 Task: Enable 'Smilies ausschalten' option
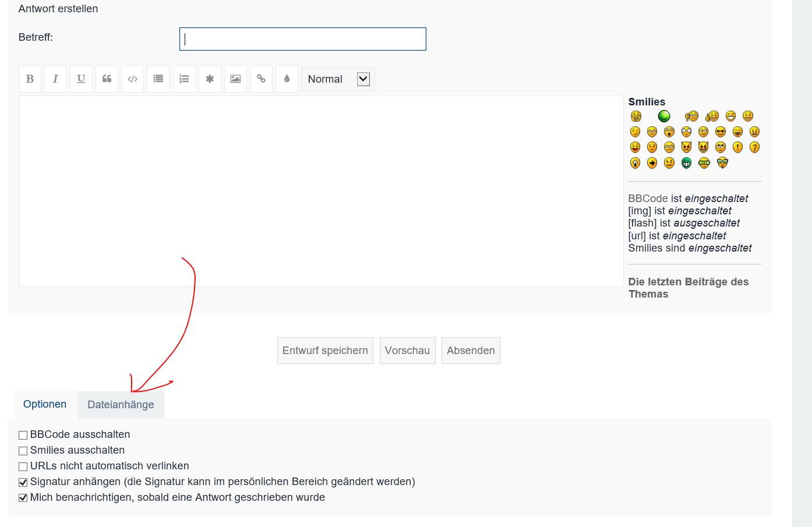(x=23, y=451)
